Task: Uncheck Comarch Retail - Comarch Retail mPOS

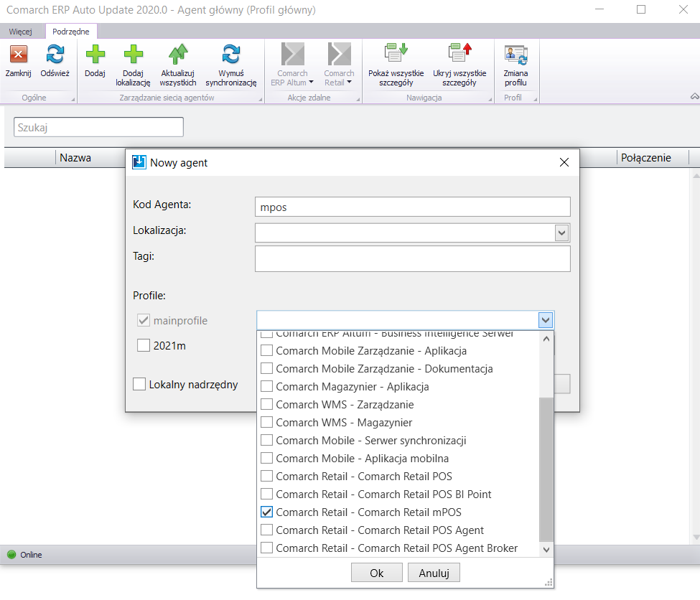Action: [x=266, y=512]
